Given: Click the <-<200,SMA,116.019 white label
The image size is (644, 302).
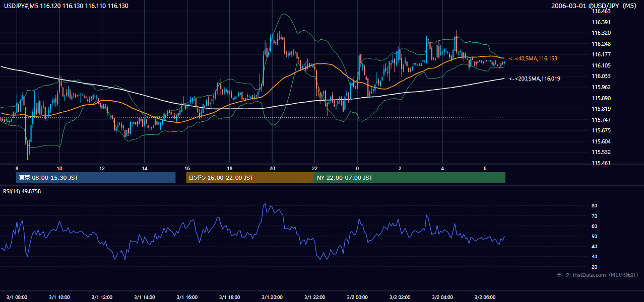Looking at the screenshot, I should pyautogui.click(x=534, y=79).
